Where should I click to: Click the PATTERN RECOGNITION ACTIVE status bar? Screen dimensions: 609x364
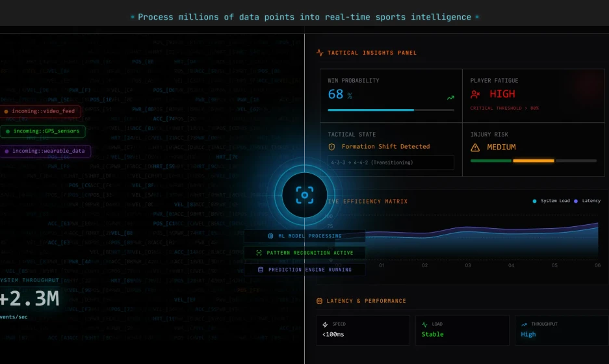(x=304, y=253)
